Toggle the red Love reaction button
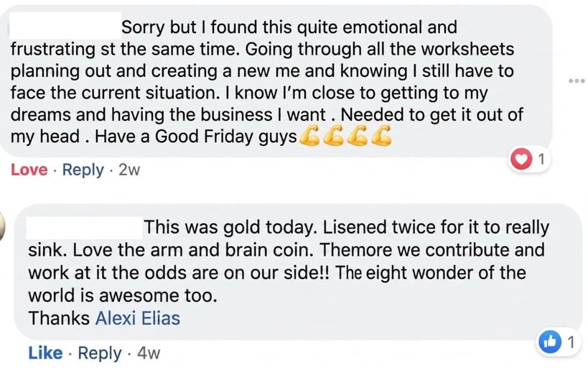This screenshot has height=368, width=588. coord(29,170)
